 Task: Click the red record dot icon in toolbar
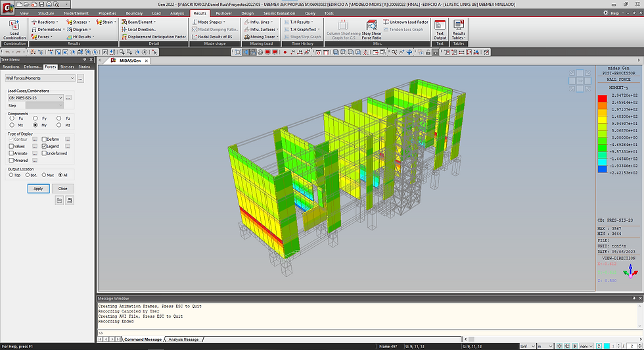coord(285,52)
